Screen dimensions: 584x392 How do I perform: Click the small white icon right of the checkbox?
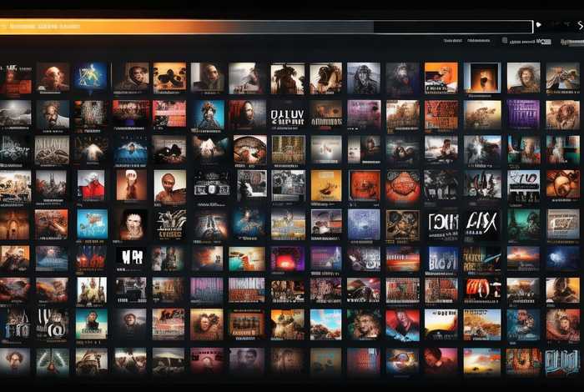point(543,40)
